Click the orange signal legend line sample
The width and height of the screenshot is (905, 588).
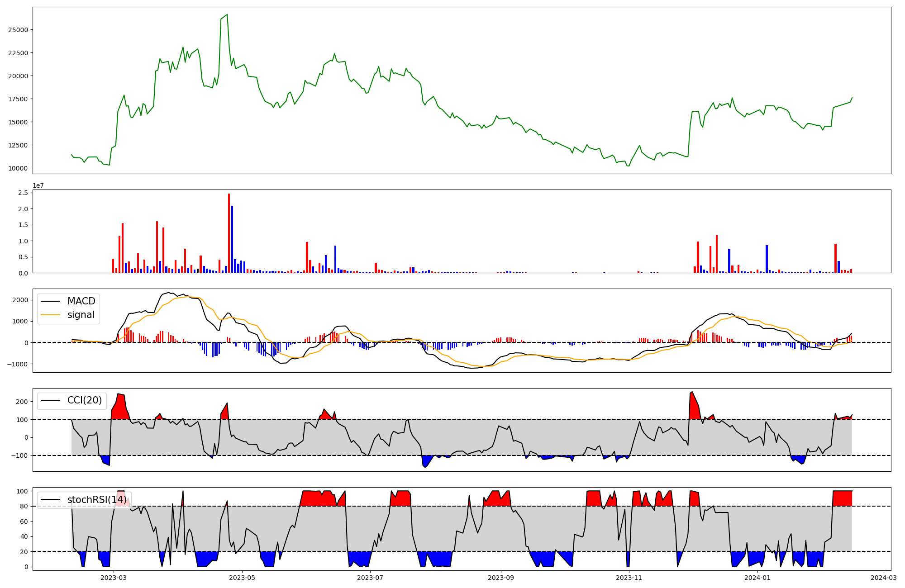click(50, 315)
